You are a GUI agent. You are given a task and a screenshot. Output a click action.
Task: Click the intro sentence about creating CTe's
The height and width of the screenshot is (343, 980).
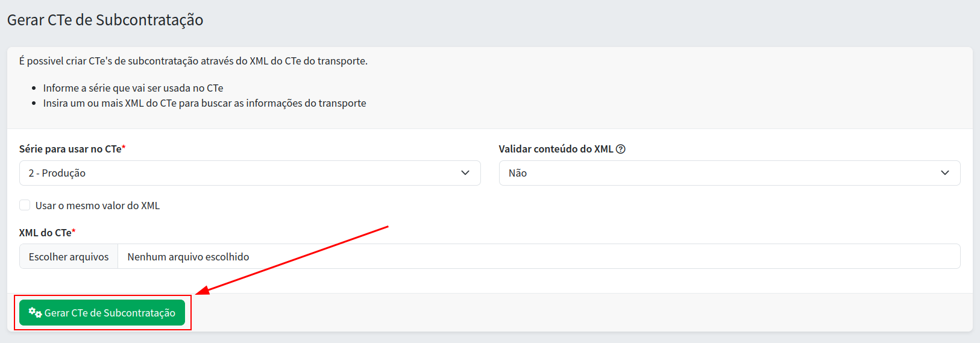click(x=193, y=61)
